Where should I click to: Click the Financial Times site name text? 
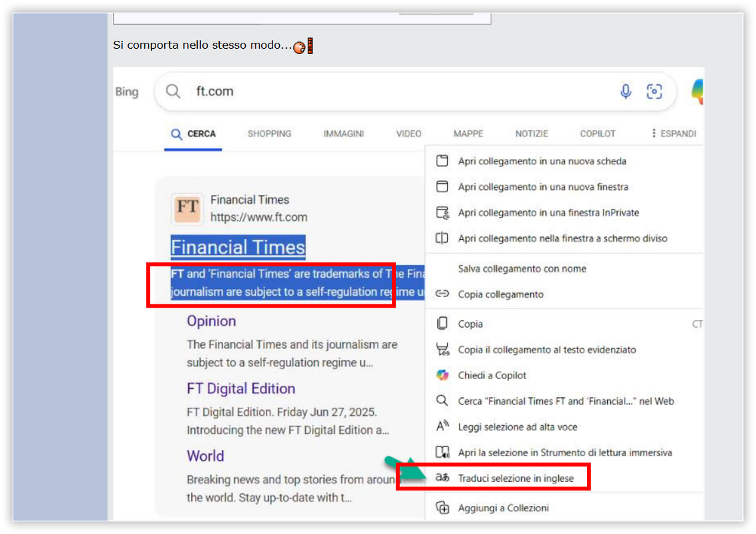click(250, 200)
